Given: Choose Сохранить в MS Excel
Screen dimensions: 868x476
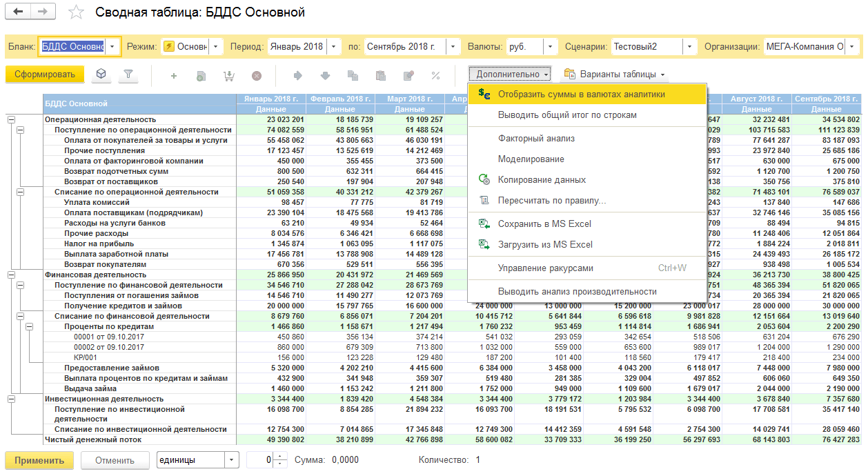Looking at the screenshot, I should pos(544,224).
